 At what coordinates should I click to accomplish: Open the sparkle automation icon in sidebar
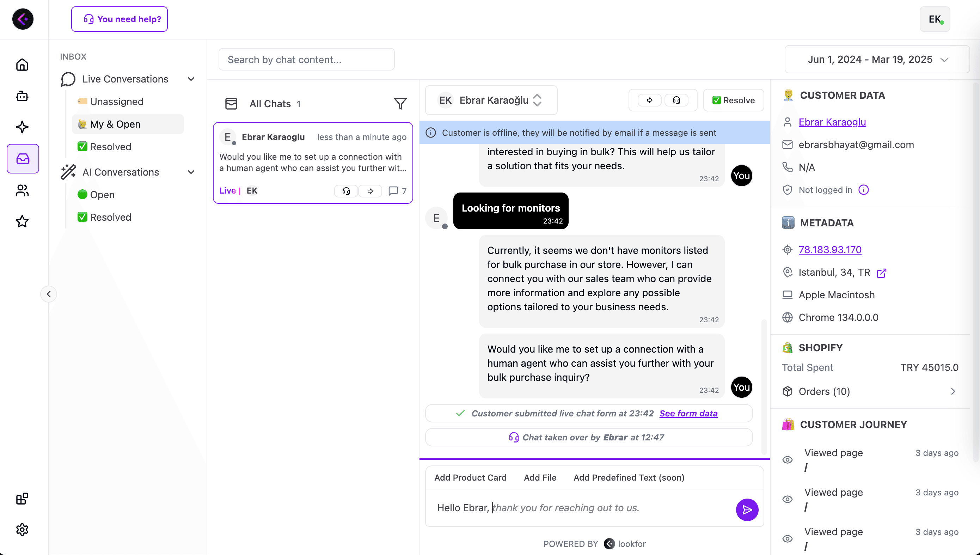(23, 127)
